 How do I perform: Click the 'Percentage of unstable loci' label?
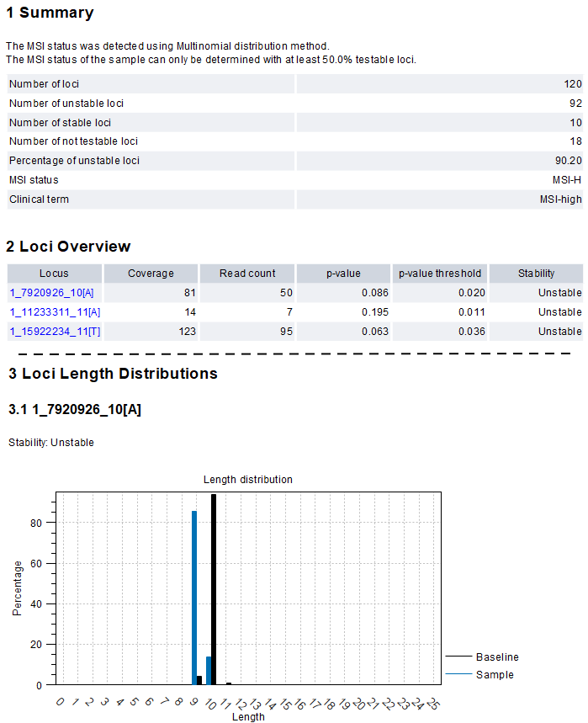pyautogui.click(x=74, y=161)
